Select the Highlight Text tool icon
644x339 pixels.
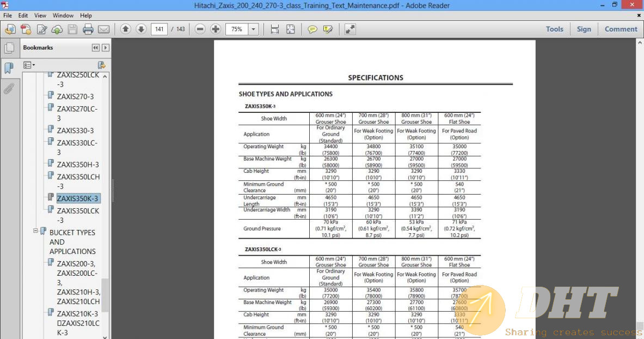(x=328, y=29)
